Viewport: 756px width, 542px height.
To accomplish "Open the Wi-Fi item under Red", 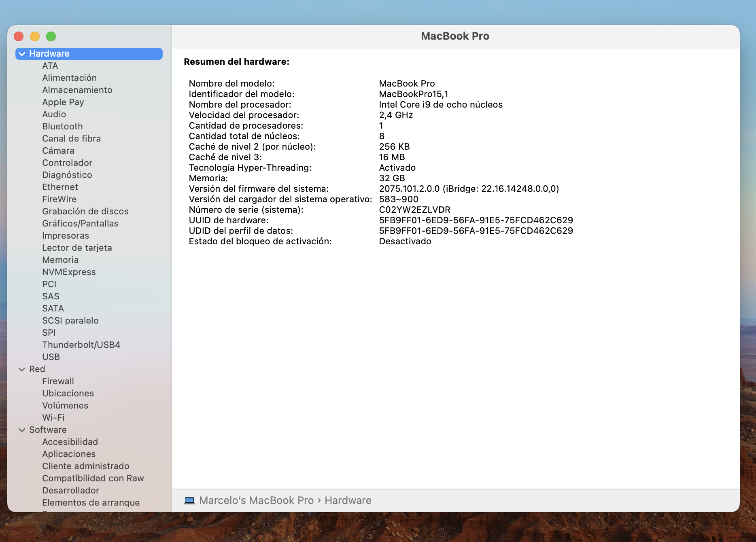I will coord(53,418).
